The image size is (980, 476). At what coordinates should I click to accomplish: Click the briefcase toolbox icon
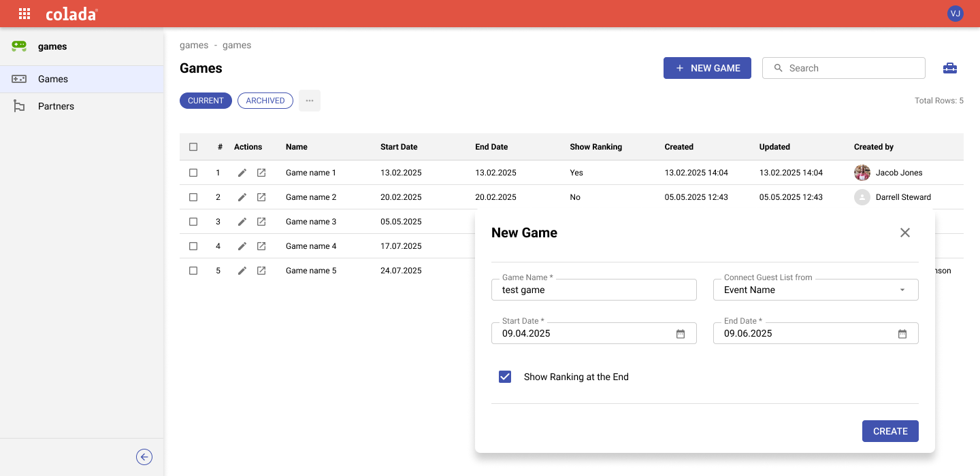pos(949,68)
